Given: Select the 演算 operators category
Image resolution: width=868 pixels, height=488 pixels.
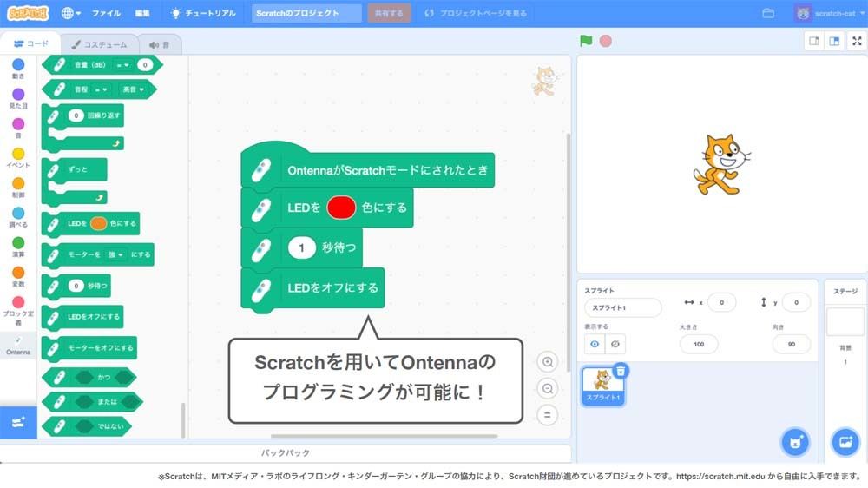Looking at the screenshot, I should tap(18, 247).
